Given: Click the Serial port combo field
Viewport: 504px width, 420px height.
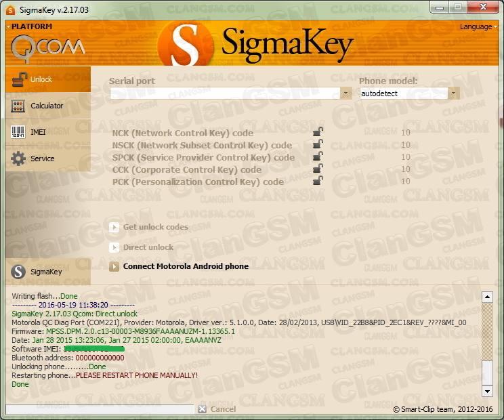Looking at the screenshot, I should point(225,93).
